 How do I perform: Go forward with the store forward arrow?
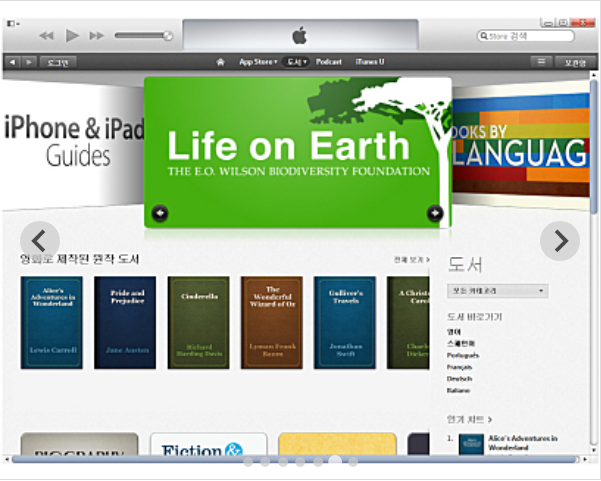click(x=29, y=62)
